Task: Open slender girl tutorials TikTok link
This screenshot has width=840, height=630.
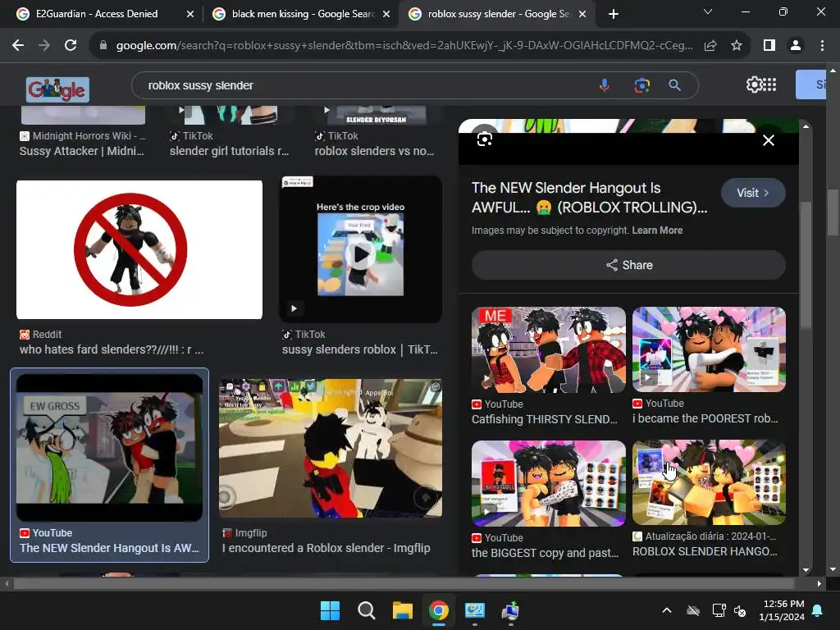Action: 230,151
